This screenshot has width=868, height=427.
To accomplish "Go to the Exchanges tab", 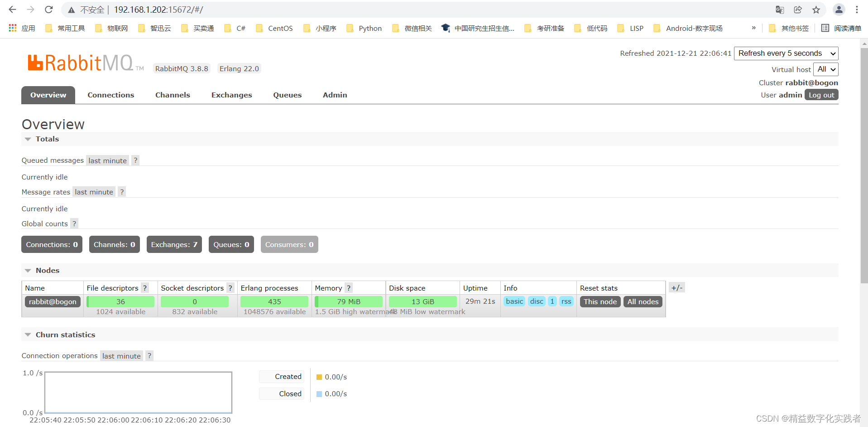I will (231, 95).
